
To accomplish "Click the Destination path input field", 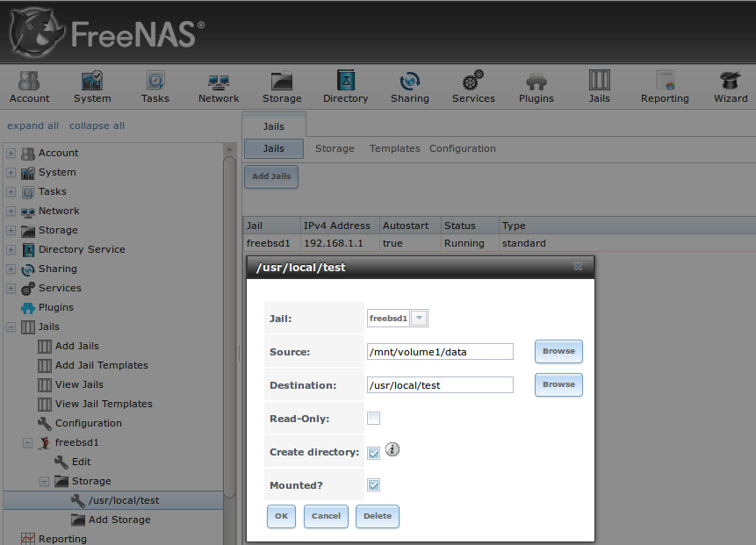I will click(x=439, y=385).
